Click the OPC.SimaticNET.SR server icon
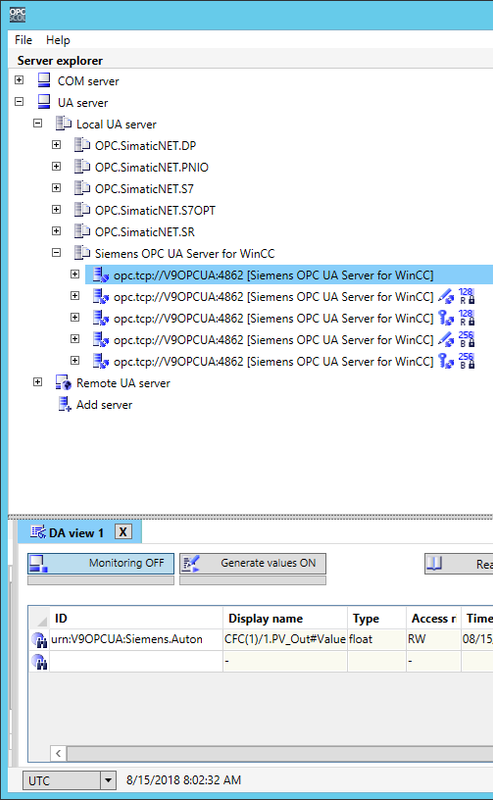Screen dimensions: 493x800 (82, 231)
